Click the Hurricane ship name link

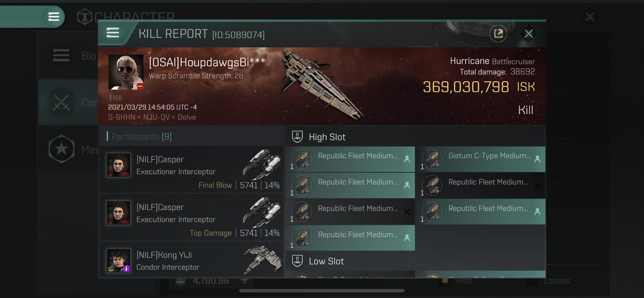469,61
